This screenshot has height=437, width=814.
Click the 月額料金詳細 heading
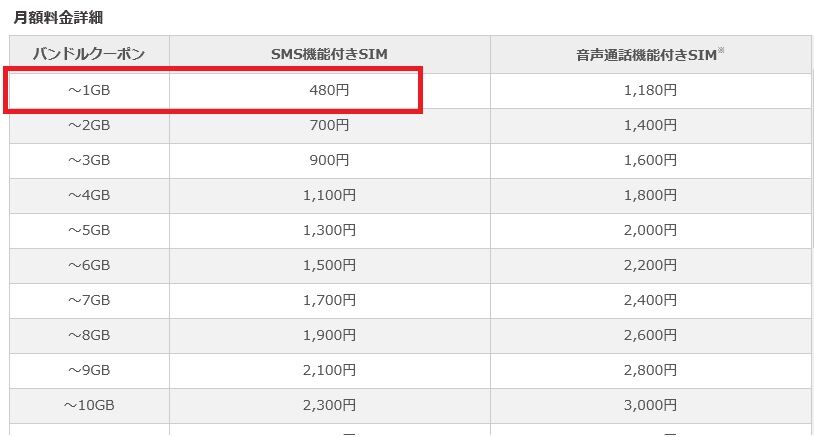[58, 17]
